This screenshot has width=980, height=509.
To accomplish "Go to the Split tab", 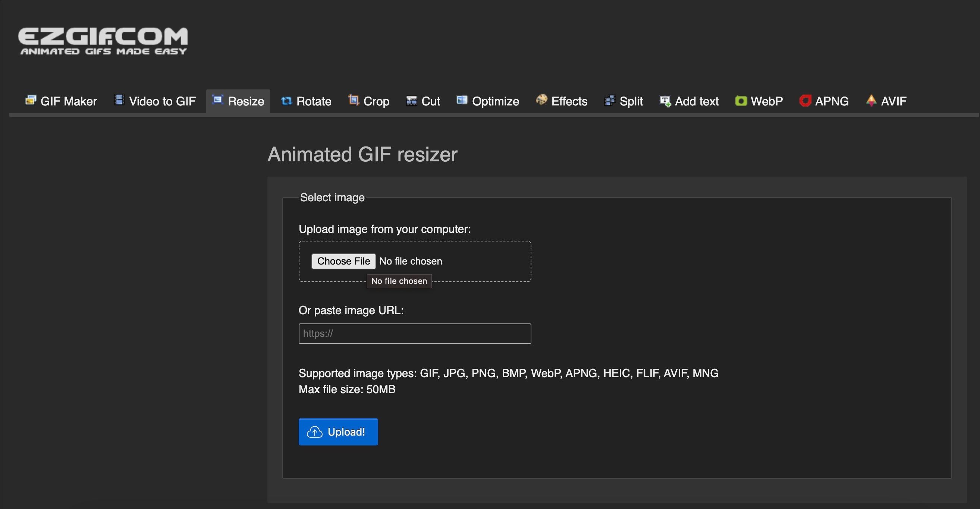I will [x=631, y=101].
